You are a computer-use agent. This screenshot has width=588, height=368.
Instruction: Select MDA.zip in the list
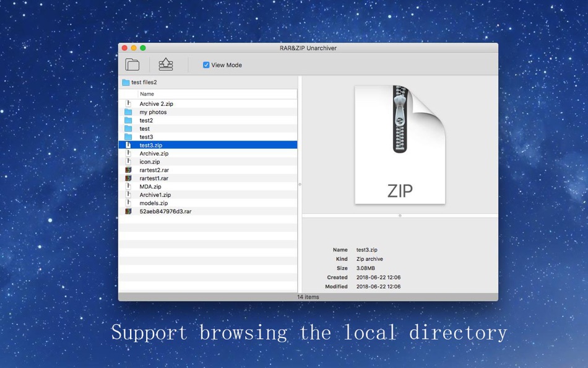pyautogui.click(x=208, y=186)
